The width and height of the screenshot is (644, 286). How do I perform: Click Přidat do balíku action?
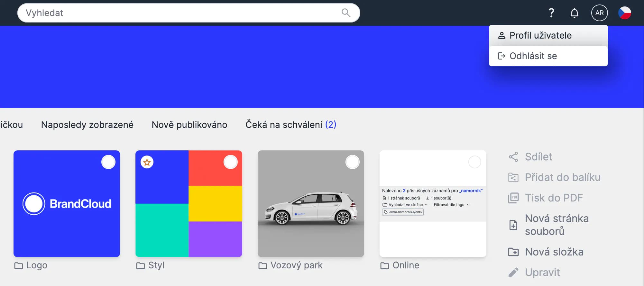pyautogui.click(x=562, y=177)
